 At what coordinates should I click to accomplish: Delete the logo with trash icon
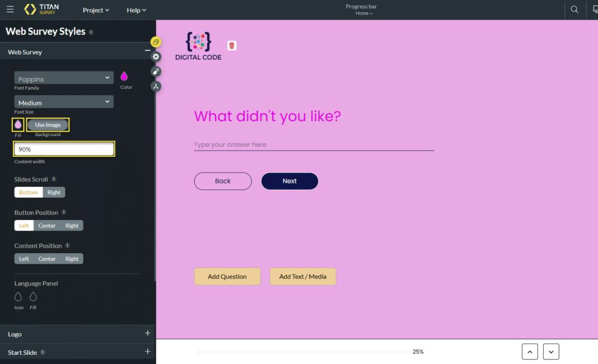232,45
